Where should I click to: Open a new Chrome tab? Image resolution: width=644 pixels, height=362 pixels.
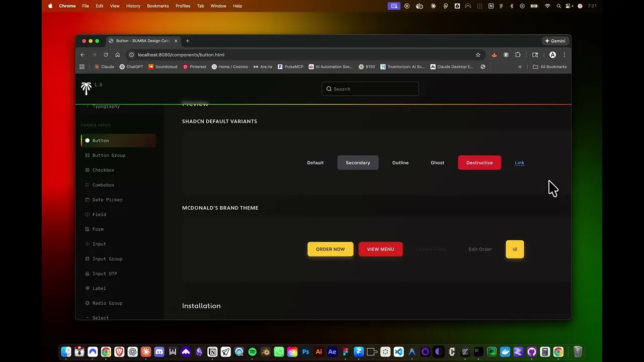[x=188, y=41]
